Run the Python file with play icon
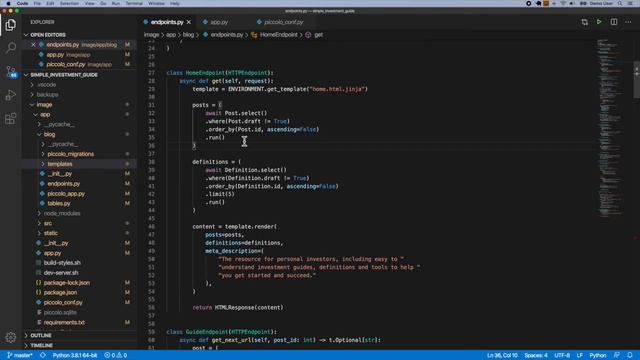 point(599,22)
